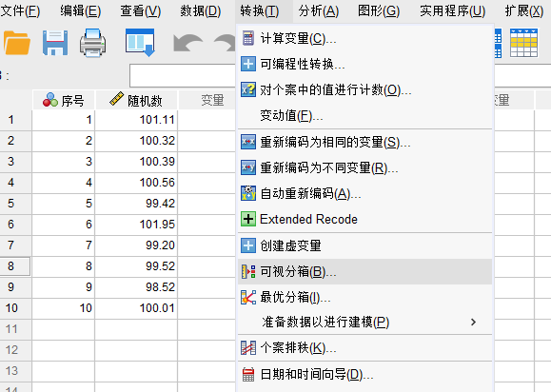Click the icon beside 对个案中的值进行计数
Image resolution: width=551 pixels, height=392 pixels.
pyautogui.click(x=248, y=89)
